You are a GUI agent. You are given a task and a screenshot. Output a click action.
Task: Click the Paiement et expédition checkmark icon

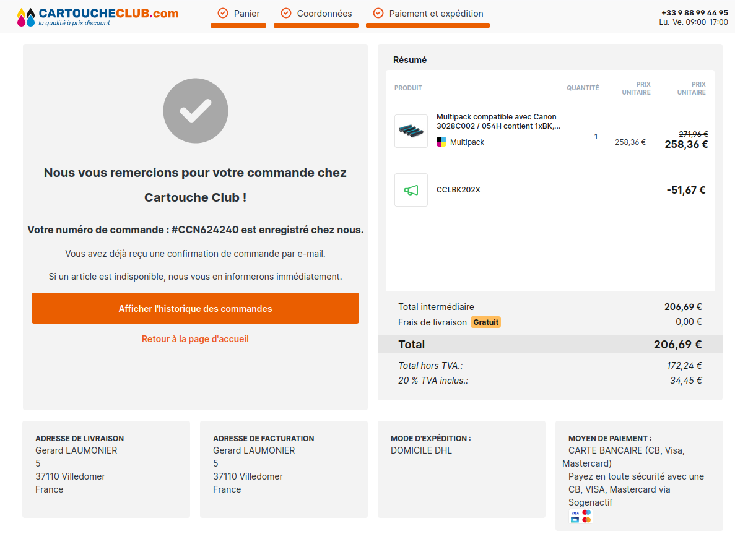coord(378,13)
